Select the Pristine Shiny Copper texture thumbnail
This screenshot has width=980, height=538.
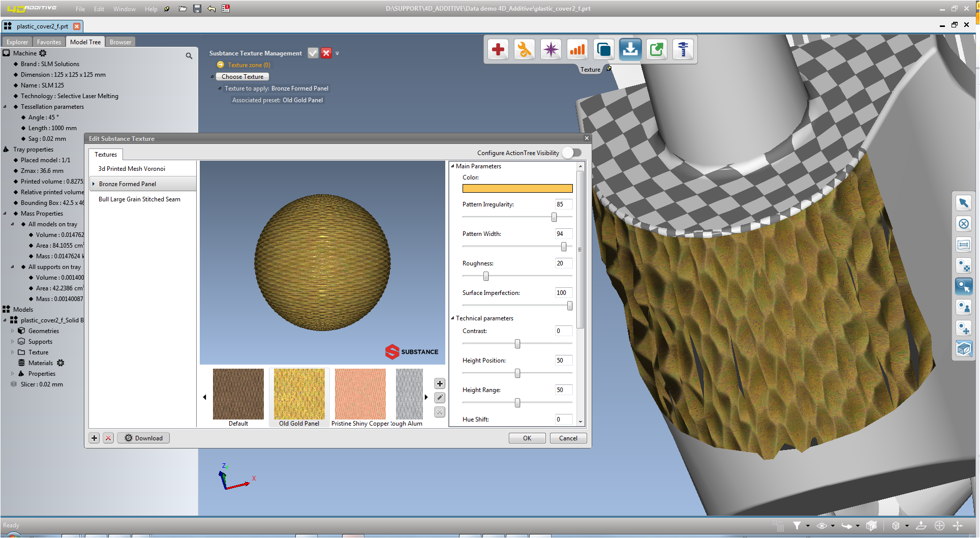point(360,394)
